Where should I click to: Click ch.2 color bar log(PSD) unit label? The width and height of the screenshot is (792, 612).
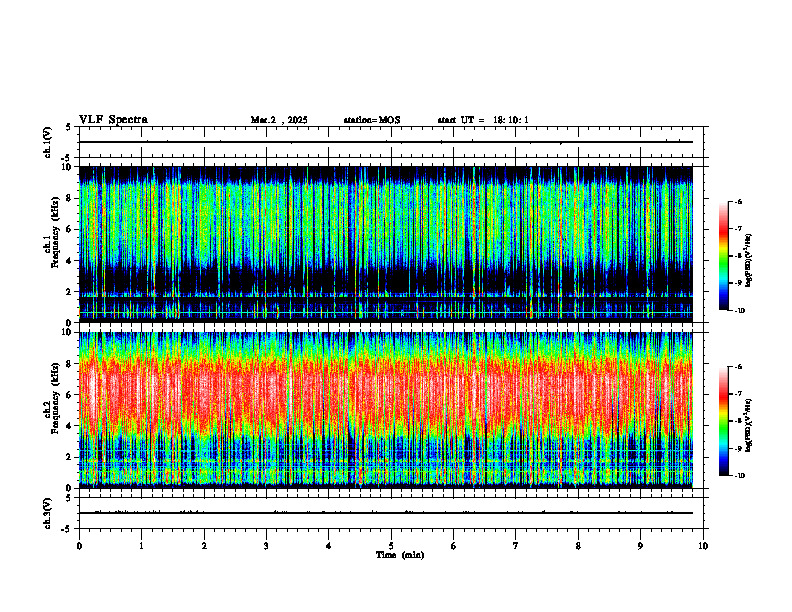coord(749,424)
